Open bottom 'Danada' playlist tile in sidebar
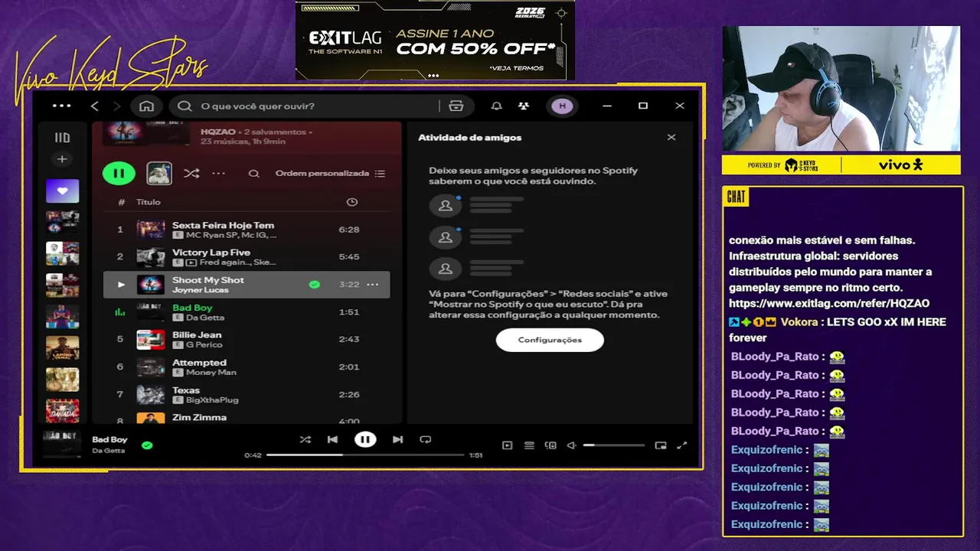This screenshot has height=551, width=980. (x=62, y=410)
